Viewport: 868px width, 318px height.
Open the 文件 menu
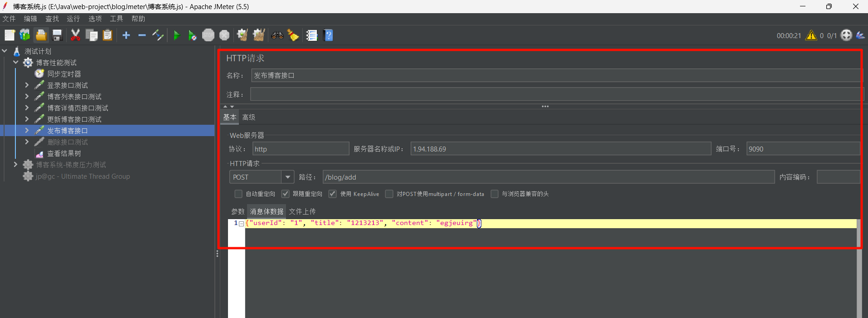9,19
